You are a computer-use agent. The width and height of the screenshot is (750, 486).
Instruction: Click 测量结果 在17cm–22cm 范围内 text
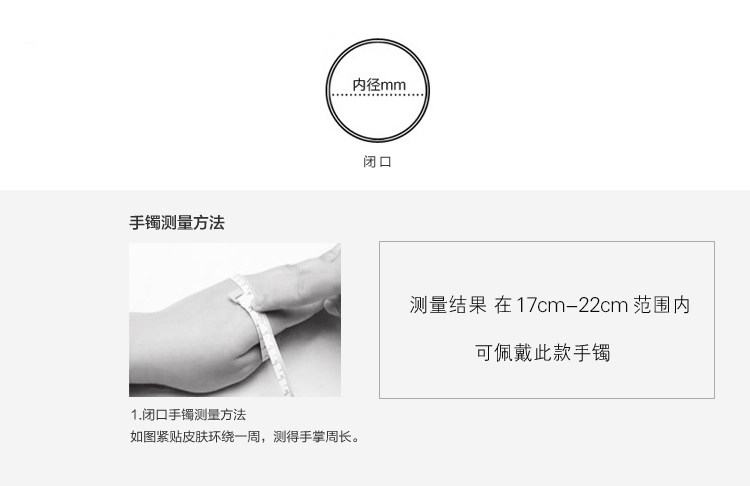549,305
